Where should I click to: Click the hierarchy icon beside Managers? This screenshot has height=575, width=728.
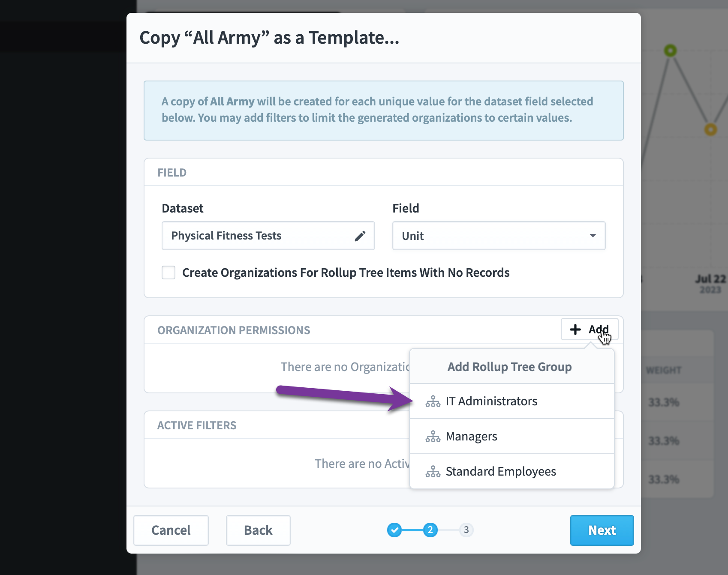(433, 437)
